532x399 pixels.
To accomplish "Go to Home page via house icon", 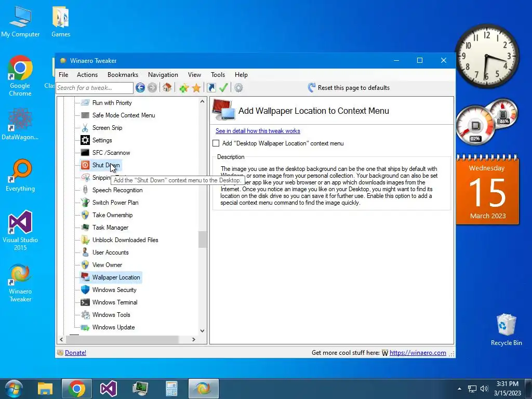I will tap(167, 87).
